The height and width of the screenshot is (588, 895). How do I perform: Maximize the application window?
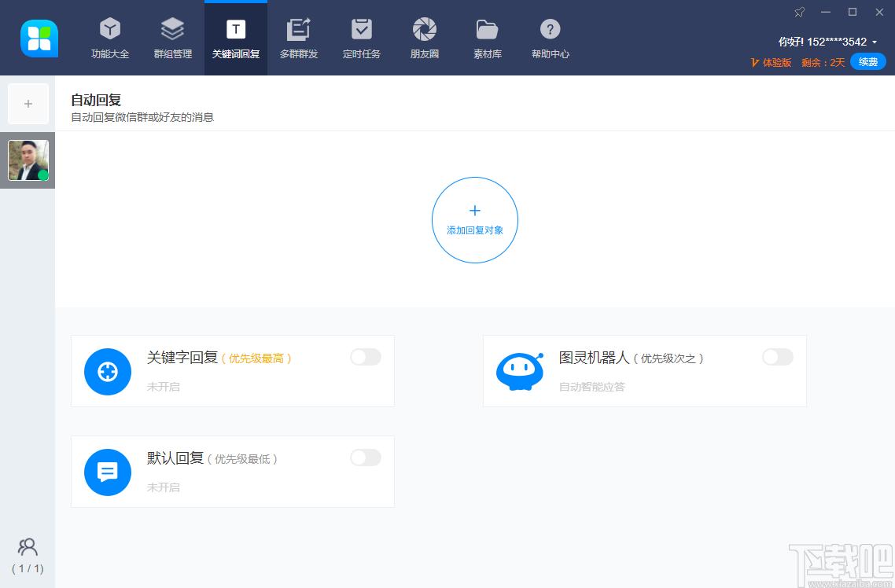853,12
